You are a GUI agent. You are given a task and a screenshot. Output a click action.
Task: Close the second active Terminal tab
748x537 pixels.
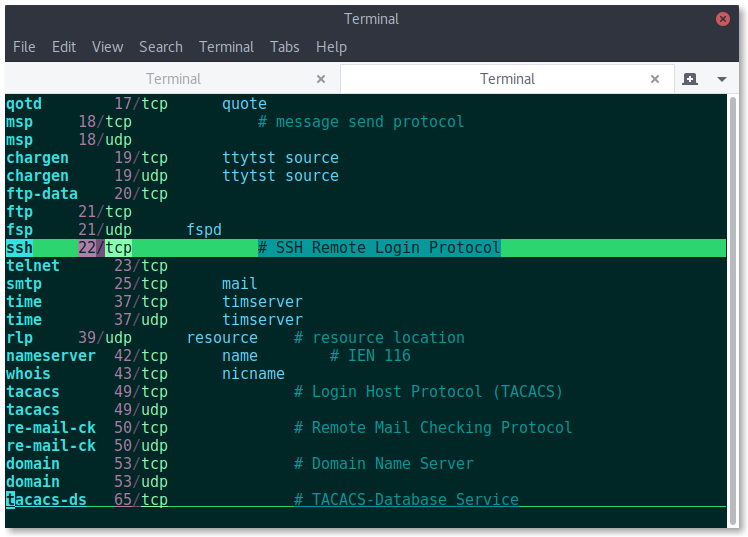[x=655, y=79]
